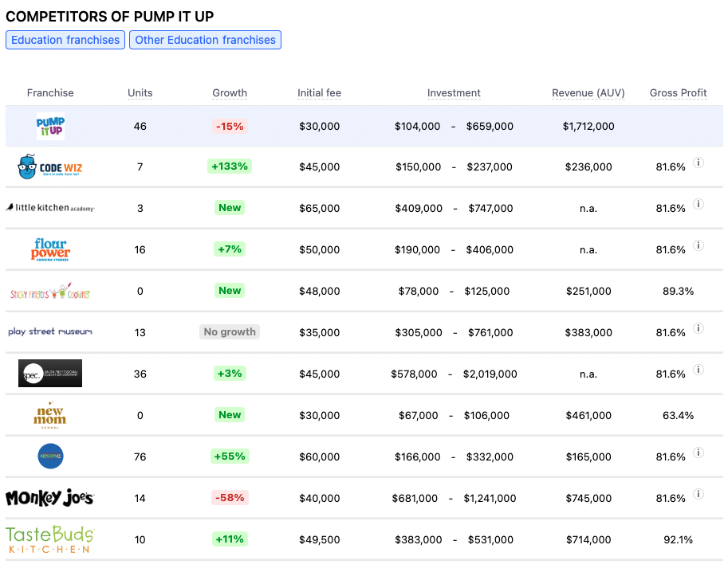Click the $383,000 revenue value
Image resolution: width=728 pixels, height=576 pixels.
pos(588,332)
